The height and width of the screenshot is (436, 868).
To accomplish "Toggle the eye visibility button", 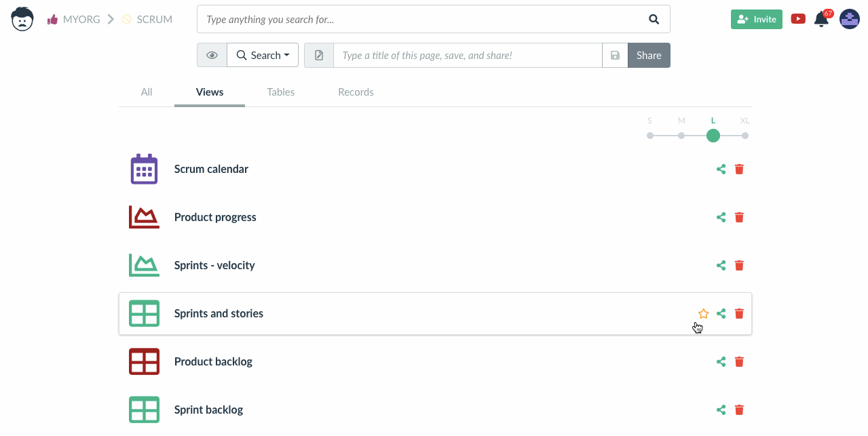I will click(x=212, y=56).
